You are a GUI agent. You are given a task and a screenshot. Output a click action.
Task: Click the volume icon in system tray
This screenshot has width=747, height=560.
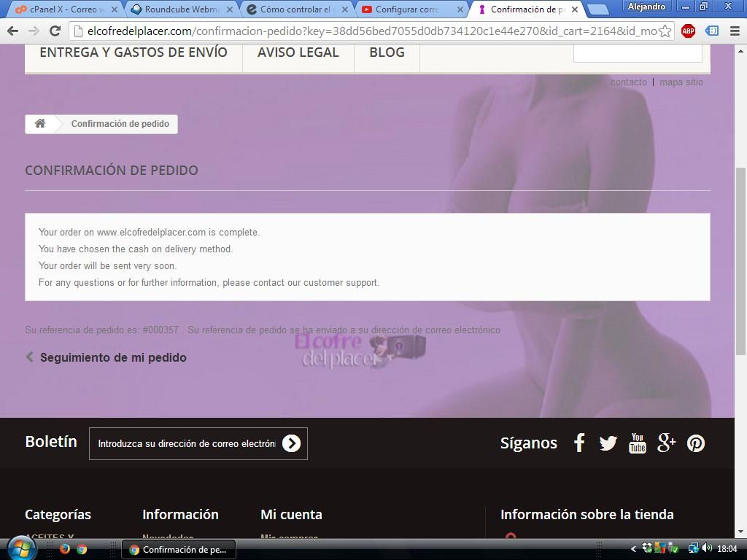pyautogui.click(x=706, y=548)
